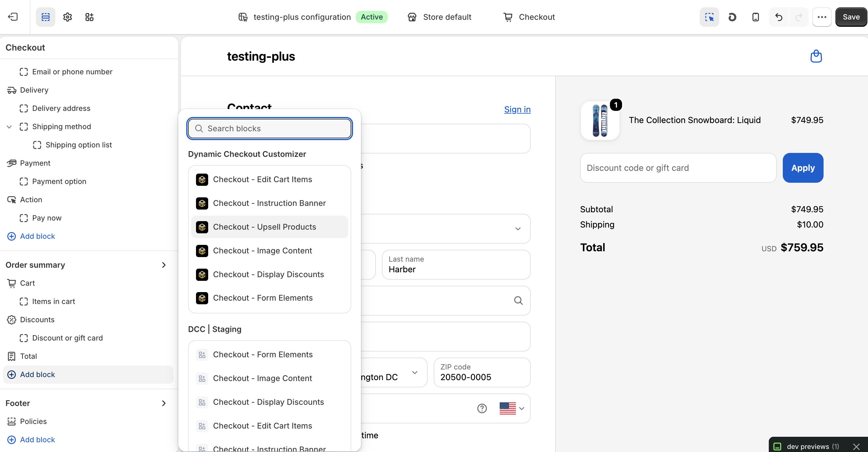
Task: Add DCC Staging Display Discounts block
Action: click(x=270, y=402)
